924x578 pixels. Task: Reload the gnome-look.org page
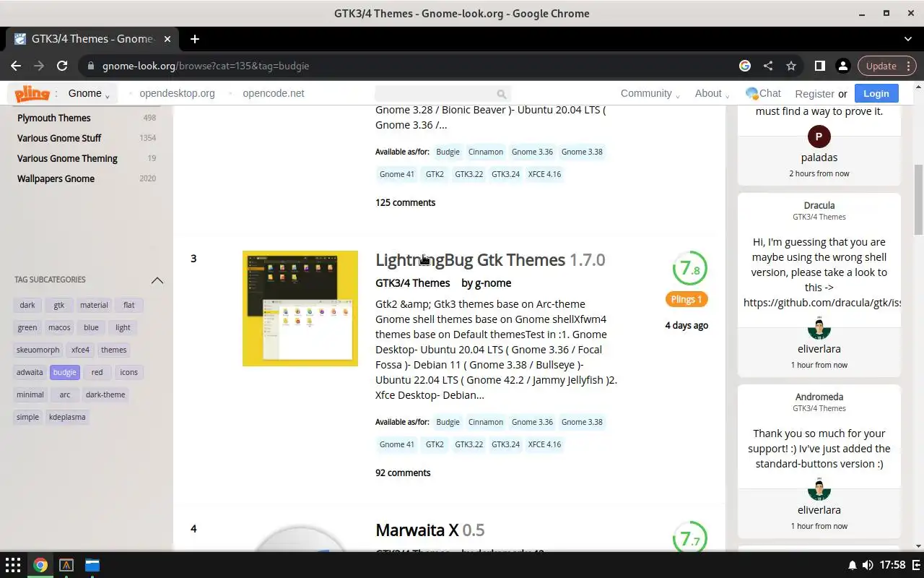[62, 66]
